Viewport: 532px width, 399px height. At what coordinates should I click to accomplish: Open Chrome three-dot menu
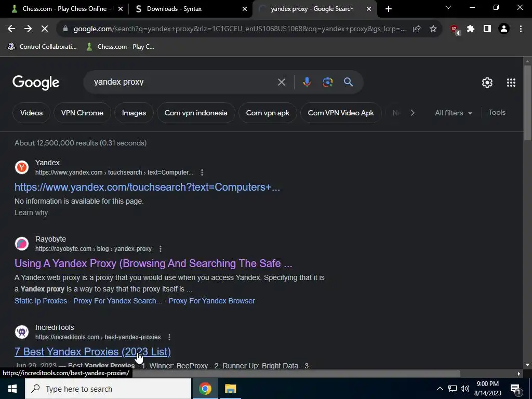pos(521,29)
